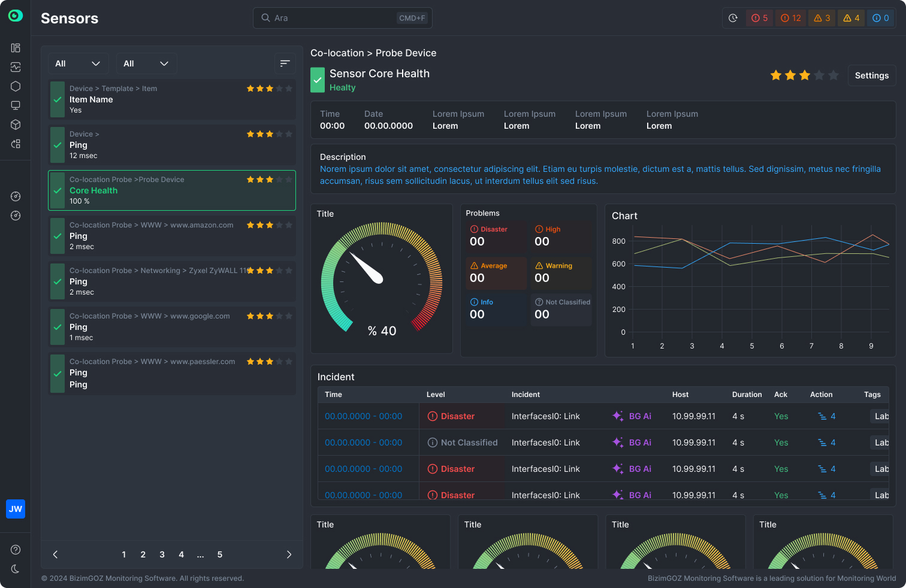Image resolution: width=906 pixels, height=588 pixels.
Task: Open the Warning problems tile
Action: click(x=561, y=274)
